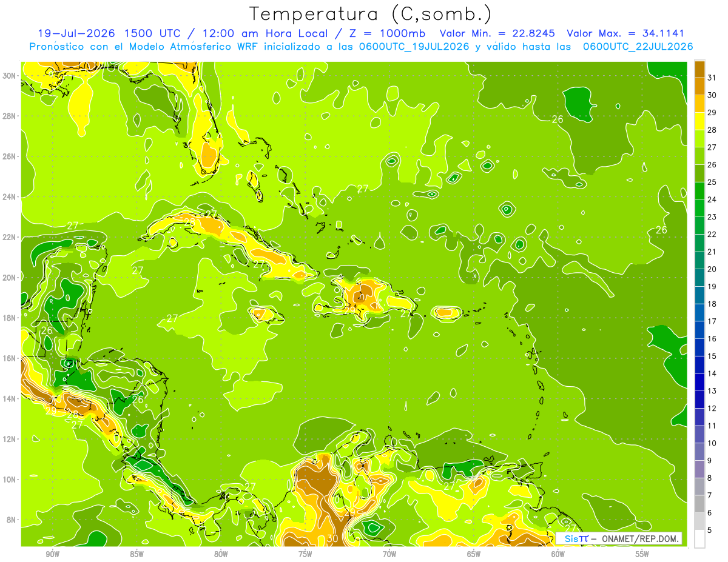
Task: Click the '14N' latitude label
Action: coord(10,398)
